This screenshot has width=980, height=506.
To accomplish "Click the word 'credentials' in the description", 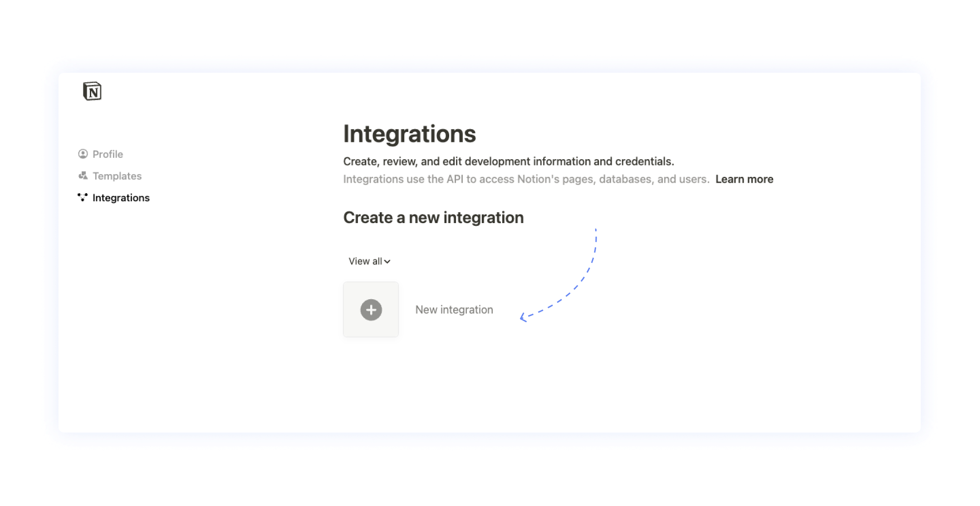I will (x=643, y=161).
